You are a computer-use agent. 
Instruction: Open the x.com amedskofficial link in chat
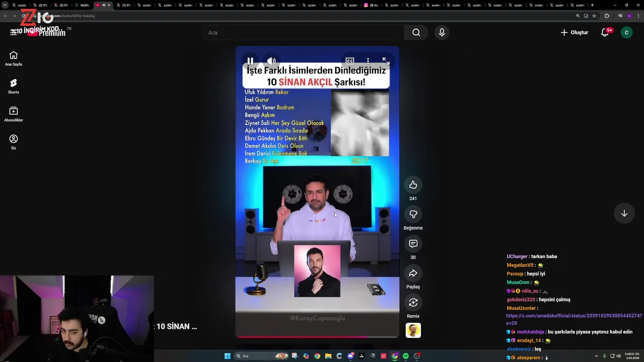click(574, 319)
